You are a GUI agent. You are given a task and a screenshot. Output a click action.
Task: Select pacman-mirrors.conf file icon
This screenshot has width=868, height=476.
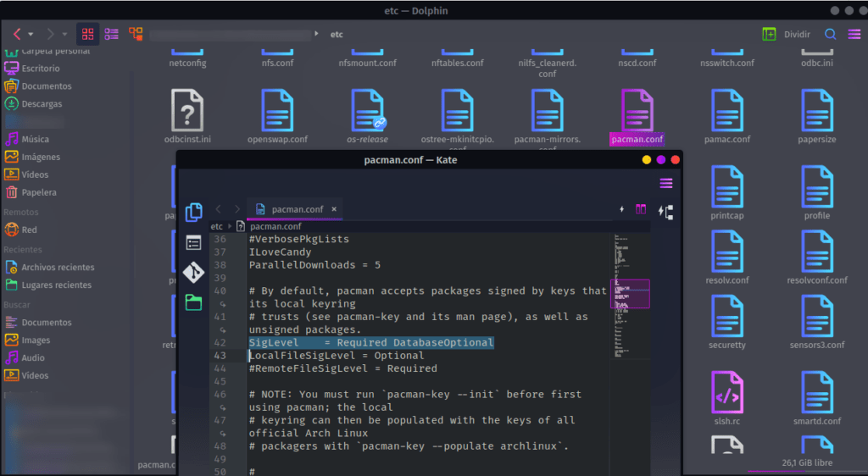548,111
